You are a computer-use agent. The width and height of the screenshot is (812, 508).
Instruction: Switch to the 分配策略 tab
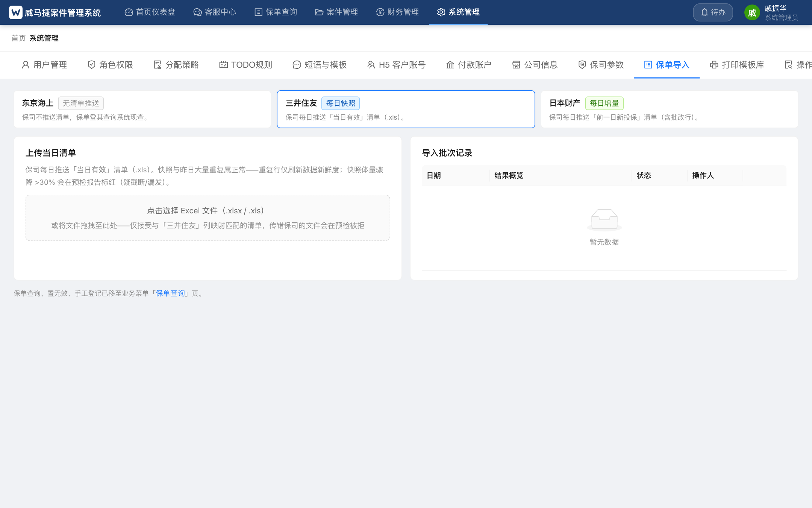click(x=176, y=65)
